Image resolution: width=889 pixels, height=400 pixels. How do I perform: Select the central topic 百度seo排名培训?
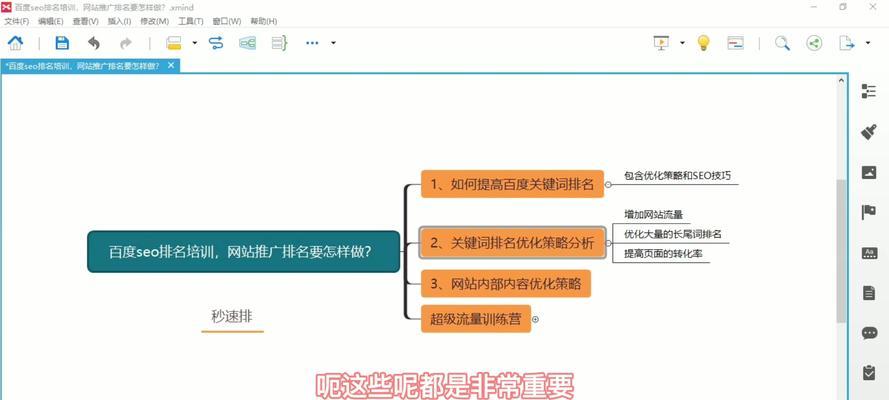pyautogui.click(x=243, y=252)
